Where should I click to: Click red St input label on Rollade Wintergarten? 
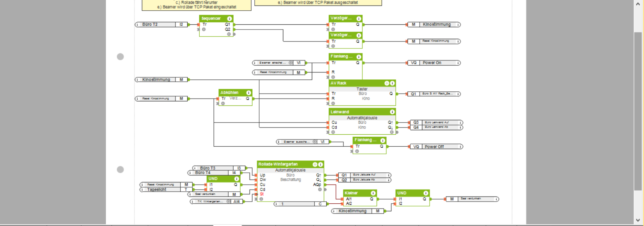pos(262,194)
